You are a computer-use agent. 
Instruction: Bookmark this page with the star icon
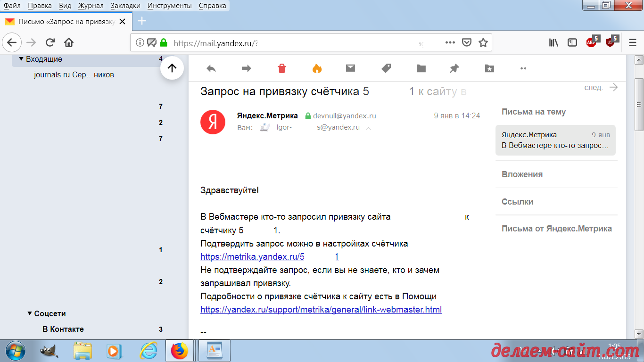tap(483, 42)
